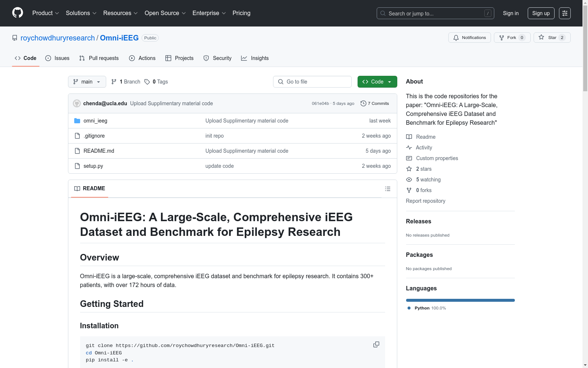Open the Readme link in About
This screenshot has width=588, height=368.
pos(421,137)
